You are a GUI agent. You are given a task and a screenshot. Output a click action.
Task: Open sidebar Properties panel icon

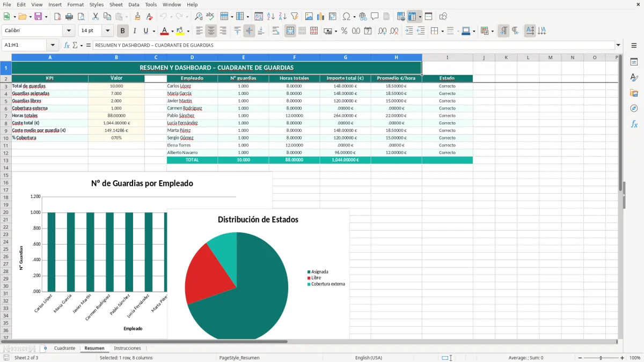point(634,62)
